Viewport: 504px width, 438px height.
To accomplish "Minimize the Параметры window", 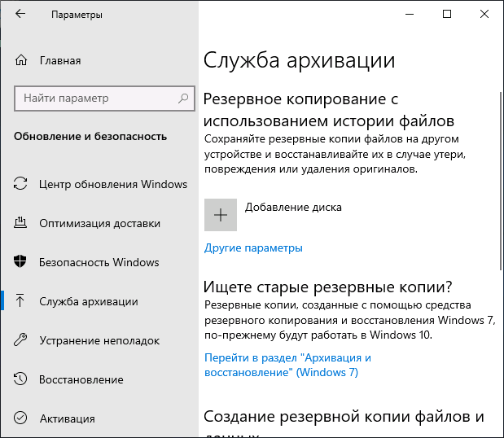I will point(410,14).
